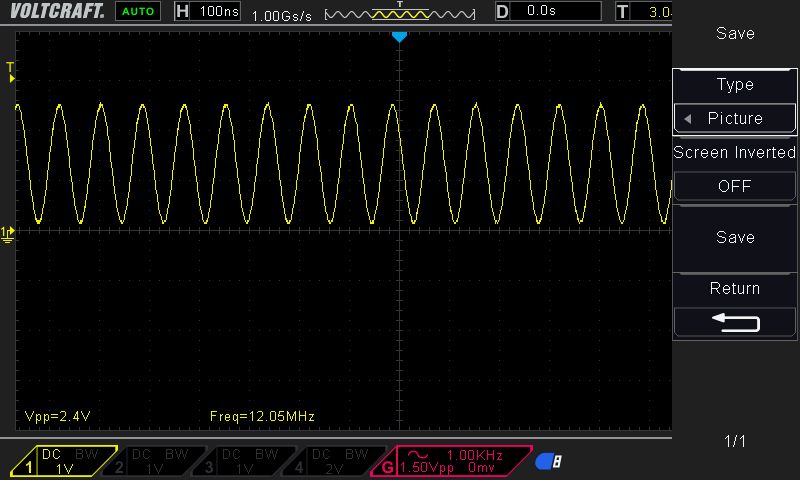Image resolution: width=800 pixels, height=480 pixels.
Task: Toggle Screen Inverted OFF setting
Action: coord(734,186)
